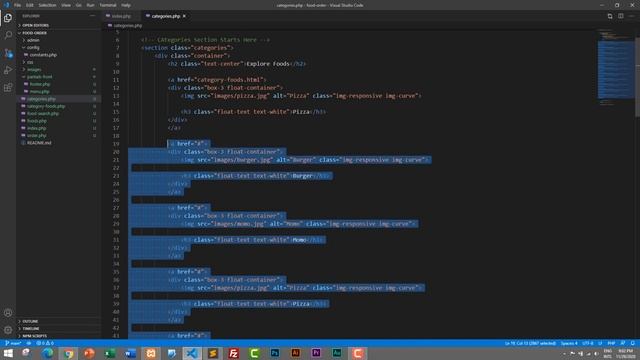Click the split editor icon

tap(620, 16)
